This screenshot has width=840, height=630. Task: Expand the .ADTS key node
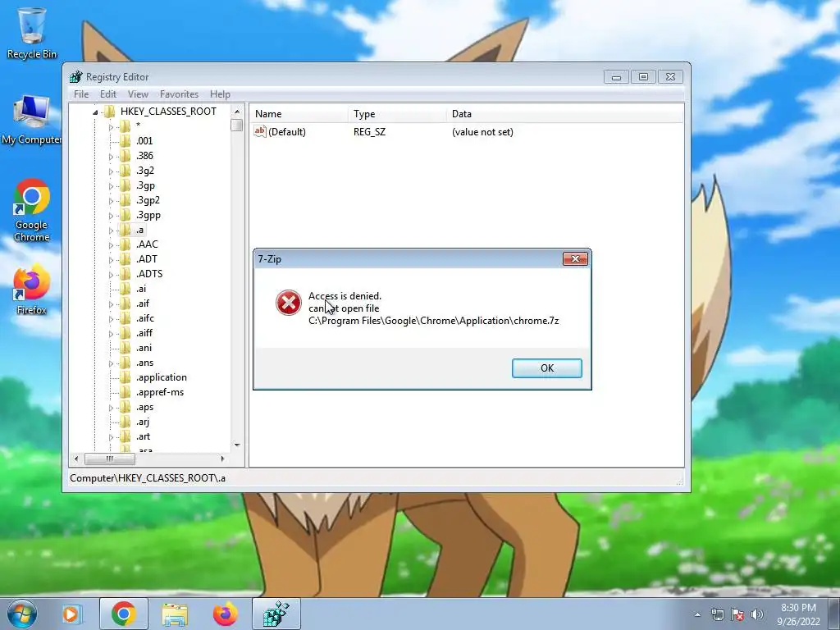click(111, 275)
